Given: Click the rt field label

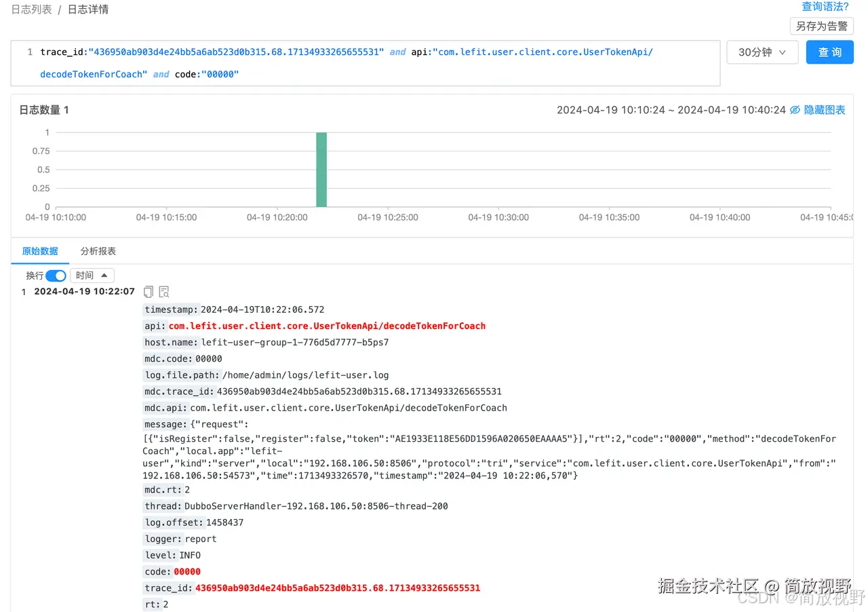Looking at the screenshot, I should pos(153,605).
